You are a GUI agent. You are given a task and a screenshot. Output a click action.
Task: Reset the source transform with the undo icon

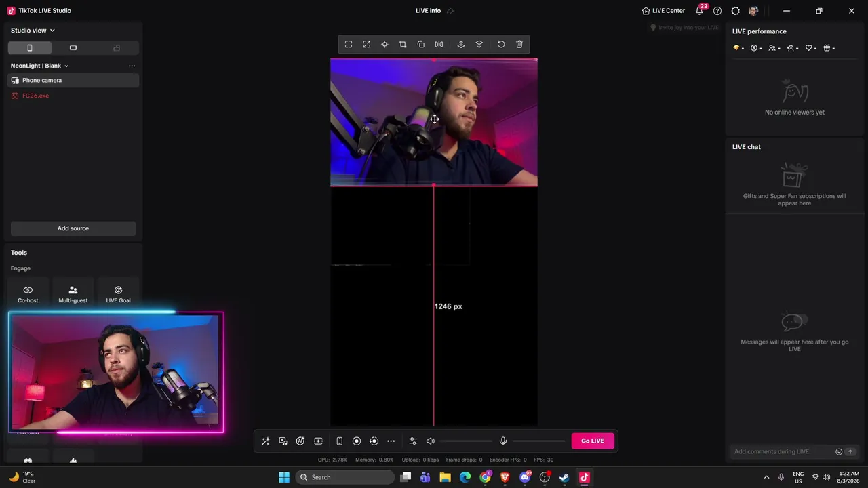tap(501, 45)
